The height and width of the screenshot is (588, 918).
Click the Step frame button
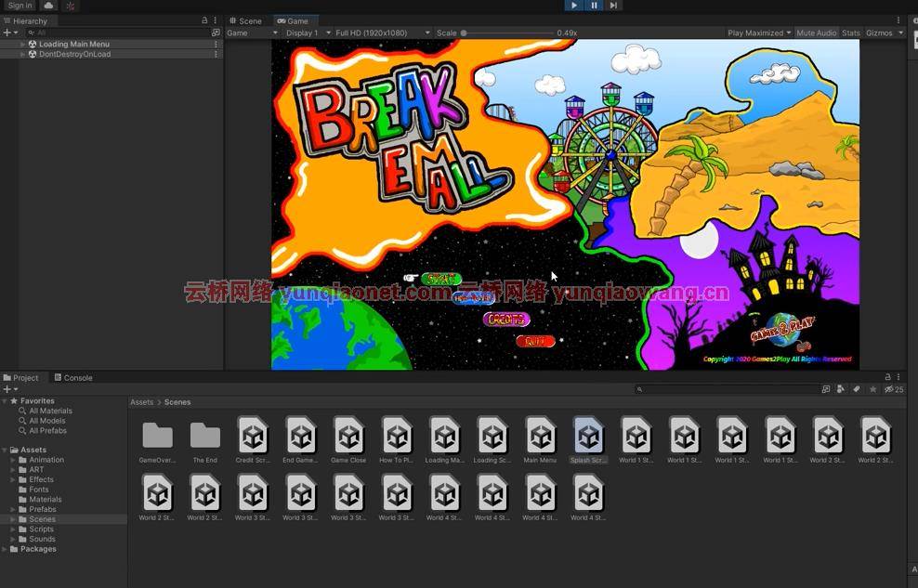(x=613, y=6)
